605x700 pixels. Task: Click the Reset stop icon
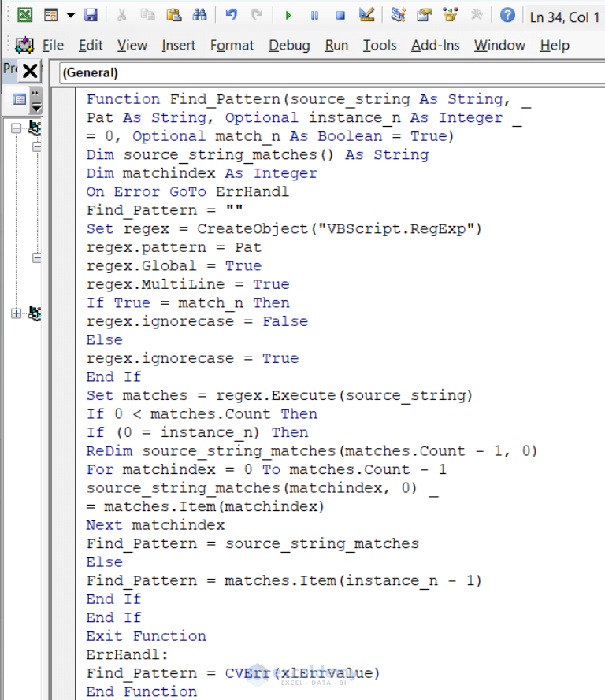pos(340,16)
